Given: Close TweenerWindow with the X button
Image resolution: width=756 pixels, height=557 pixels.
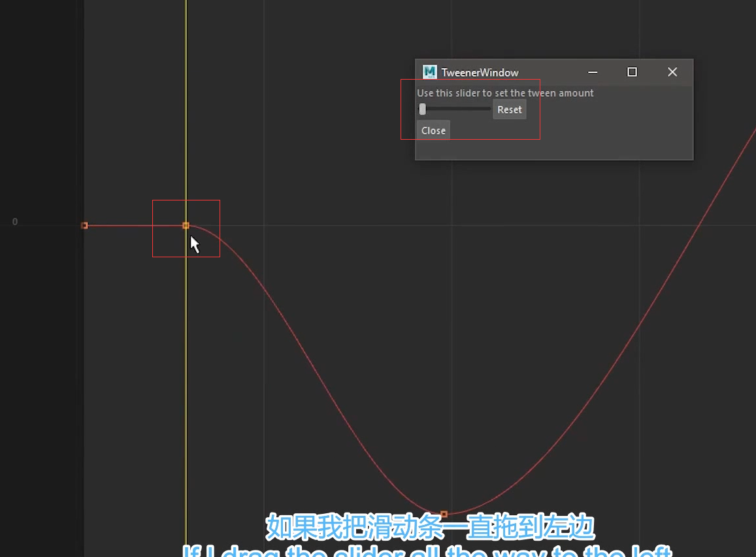Looking at the screenshot, I should [x=672, y=72].
